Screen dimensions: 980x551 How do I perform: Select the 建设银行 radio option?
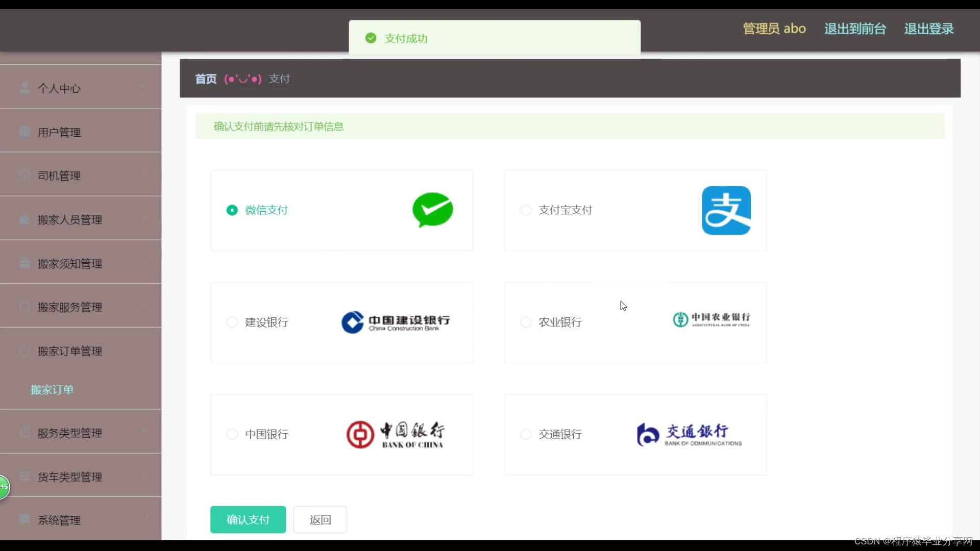(x=232, y=322)
